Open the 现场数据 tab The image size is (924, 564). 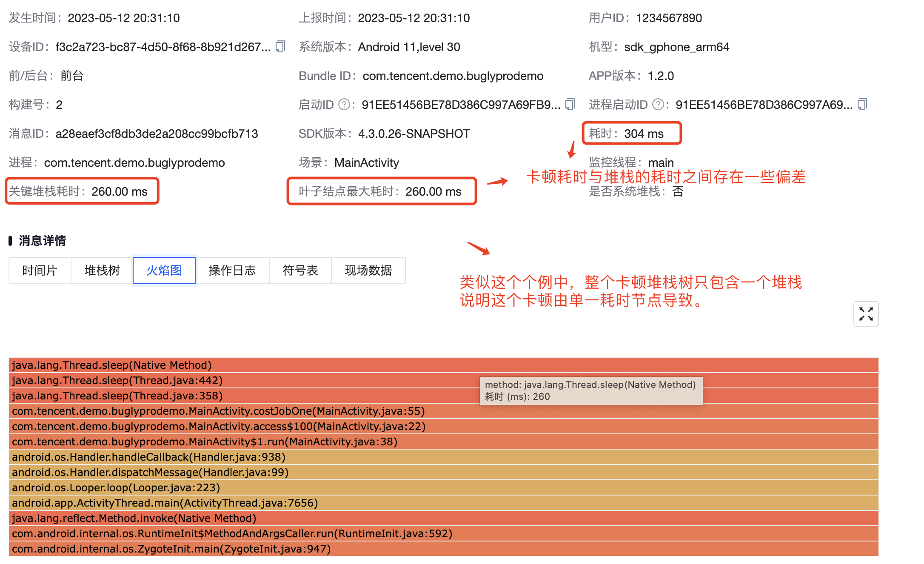368,270
